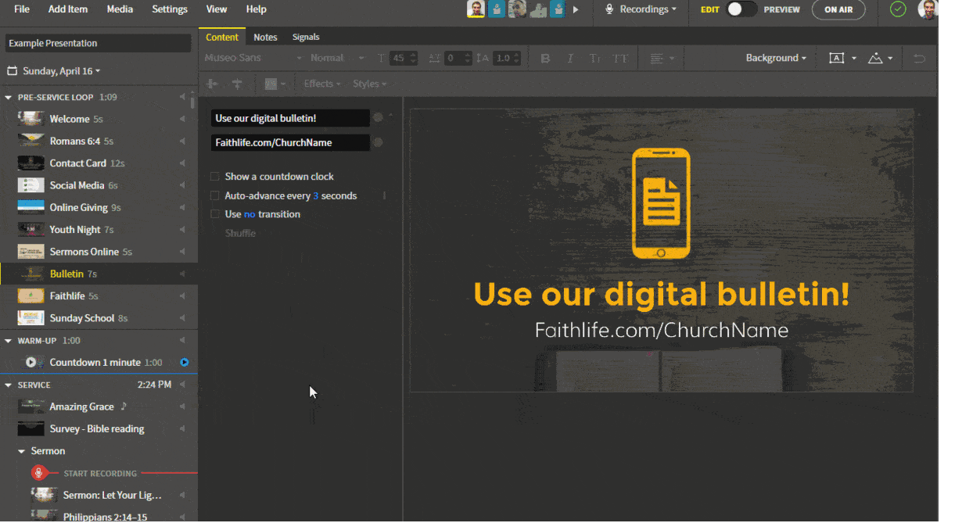
Task: Click the vertical align icon in the second toolbar row
Action: point(237,84)
